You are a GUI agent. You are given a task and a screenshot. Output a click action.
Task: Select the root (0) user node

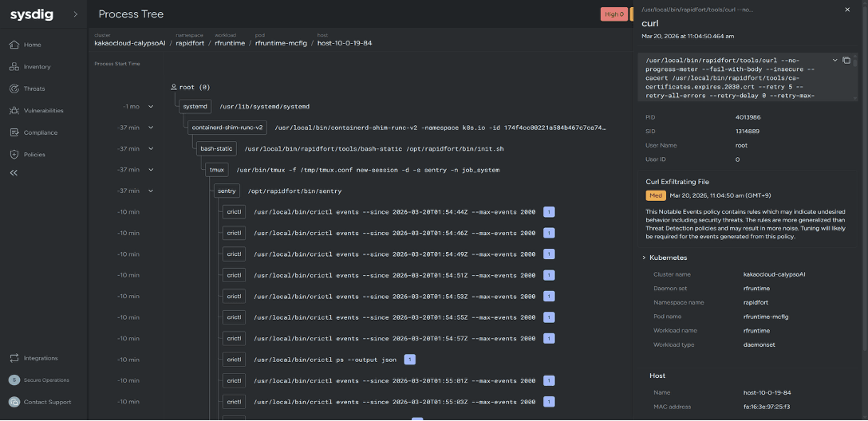(191, 88)
